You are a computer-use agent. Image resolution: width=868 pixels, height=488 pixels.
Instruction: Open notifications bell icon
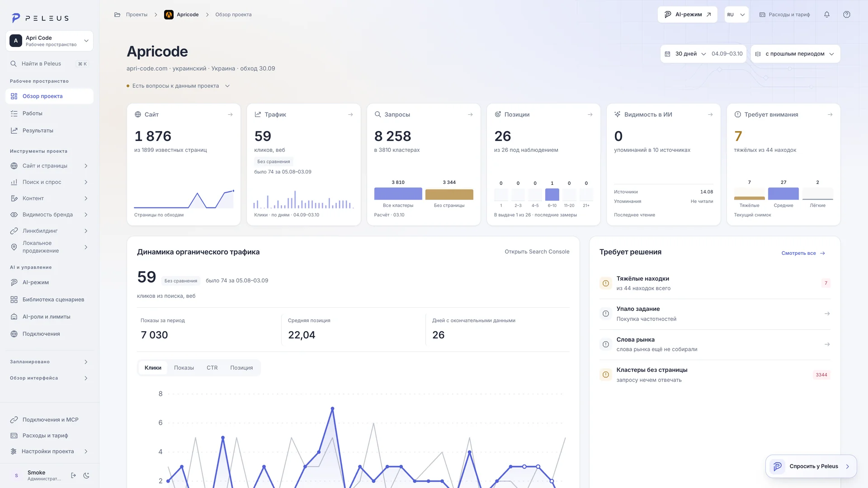[x=826, y=14]
